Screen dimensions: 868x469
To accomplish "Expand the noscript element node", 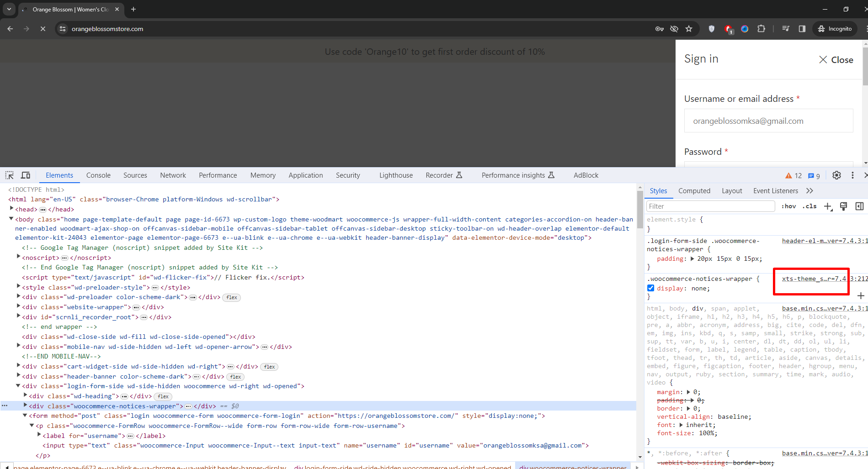I will point(18,257).
